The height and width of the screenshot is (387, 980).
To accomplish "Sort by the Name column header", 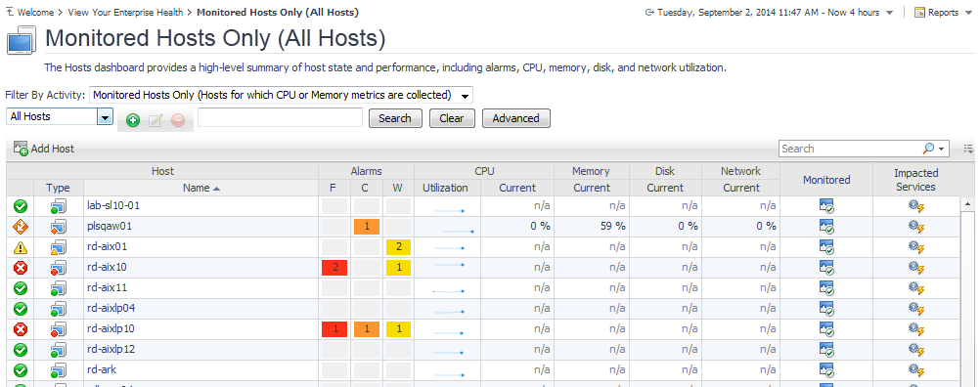I will [x=201, y=188].
